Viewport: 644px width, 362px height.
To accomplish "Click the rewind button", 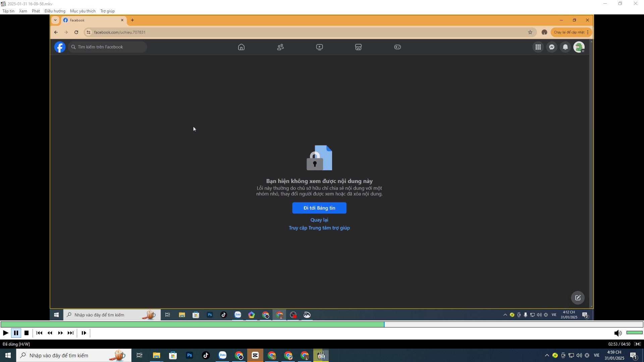I will point(50,333).
